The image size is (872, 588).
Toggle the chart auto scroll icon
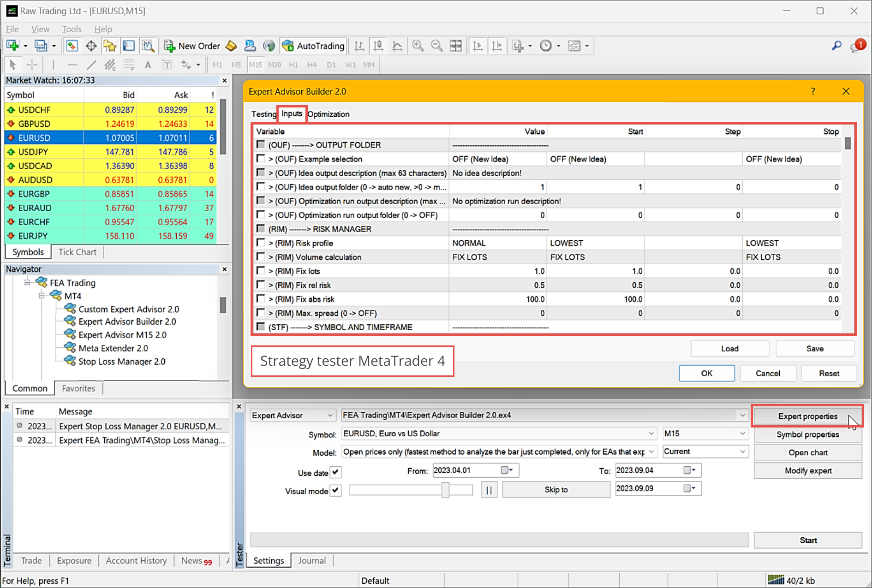point(478,46)
